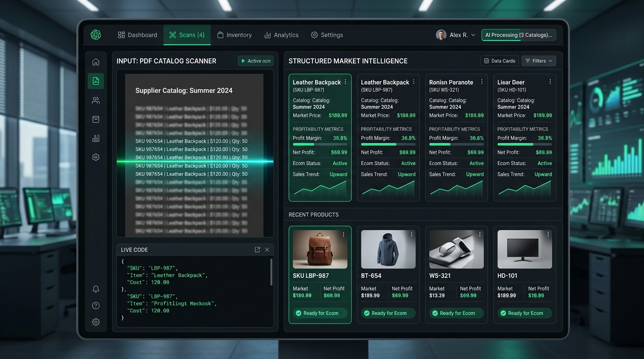Open the three-dot menu on the WS-321 product
The height and width of the screenshot is (359, 644).
tap(480, 234)
